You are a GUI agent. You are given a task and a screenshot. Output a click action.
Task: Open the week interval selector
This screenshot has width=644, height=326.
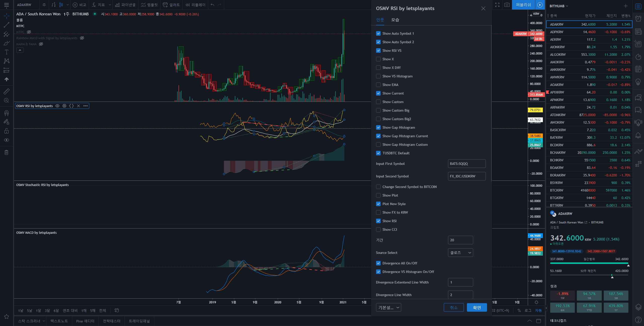point(44,5)
